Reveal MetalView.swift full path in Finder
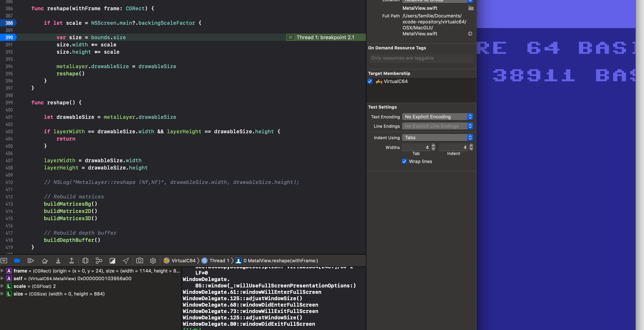644x330 pixels. (x=470, y=34)
